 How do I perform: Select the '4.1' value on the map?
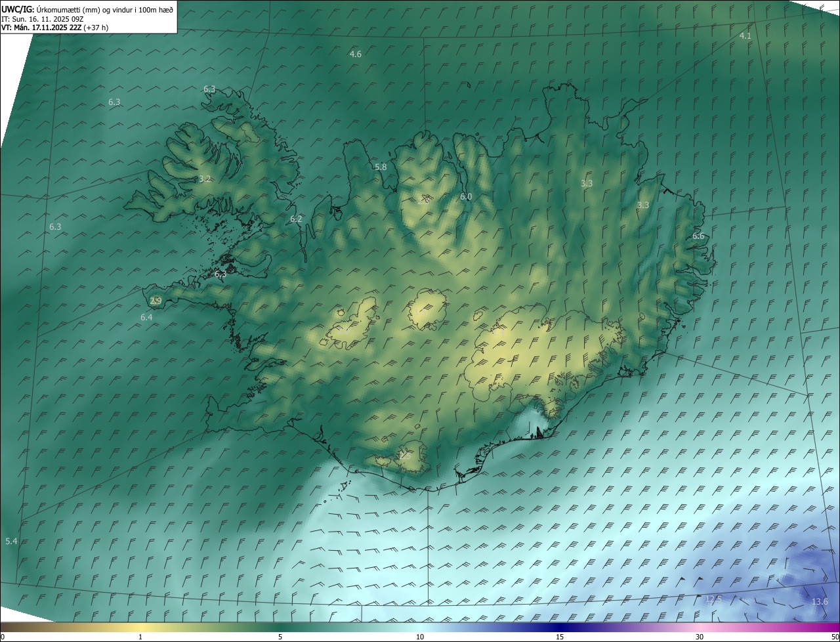click(745, 36)
